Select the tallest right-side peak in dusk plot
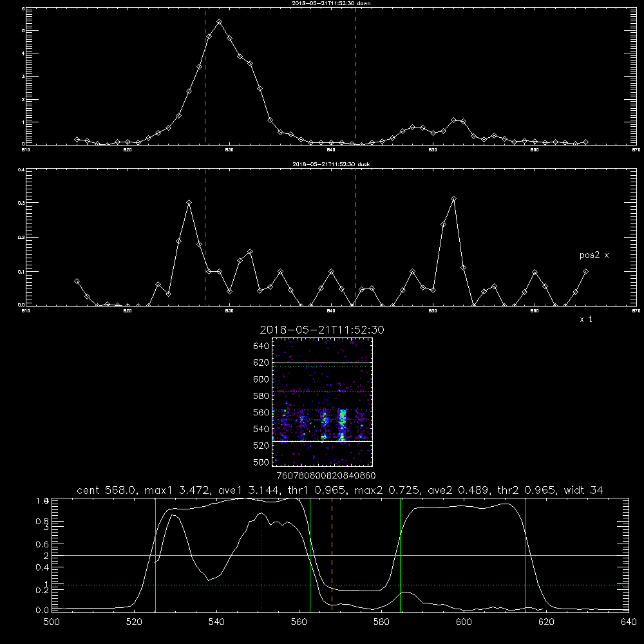This screenshot has width=644, height=644. coord(453,199)
